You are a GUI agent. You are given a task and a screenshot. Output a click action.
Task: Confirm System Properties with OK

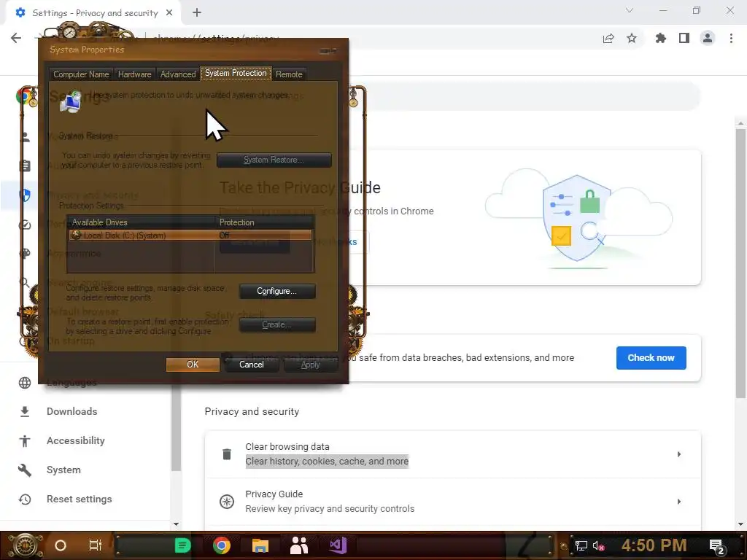coord(193,365)
